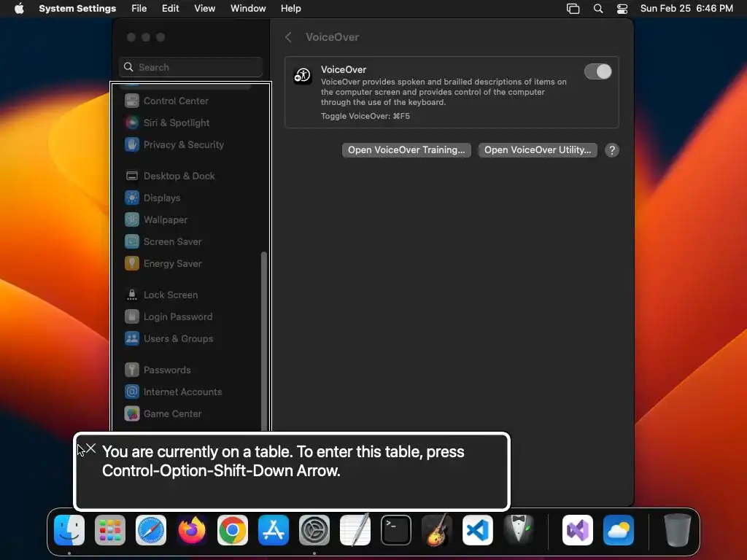The image size is (747, 560).
Task: Select Energy Saver bulb icon
Action: (132, 264)
